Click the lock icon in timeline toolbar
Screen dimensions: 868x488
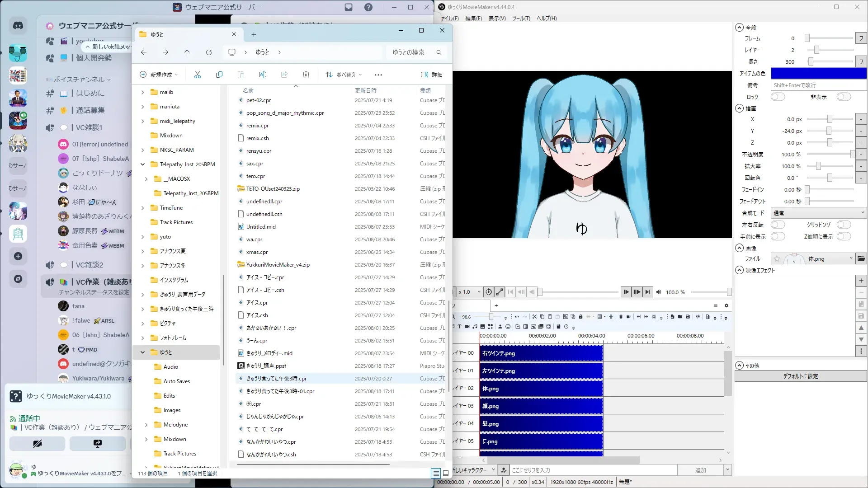point(580,317)
